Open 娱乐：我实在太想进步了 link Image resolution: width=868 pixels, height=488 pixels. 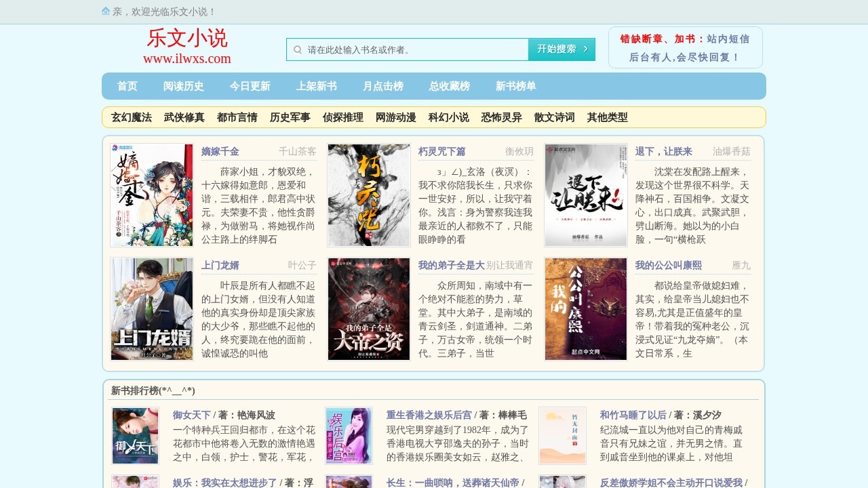click(225, 483)
